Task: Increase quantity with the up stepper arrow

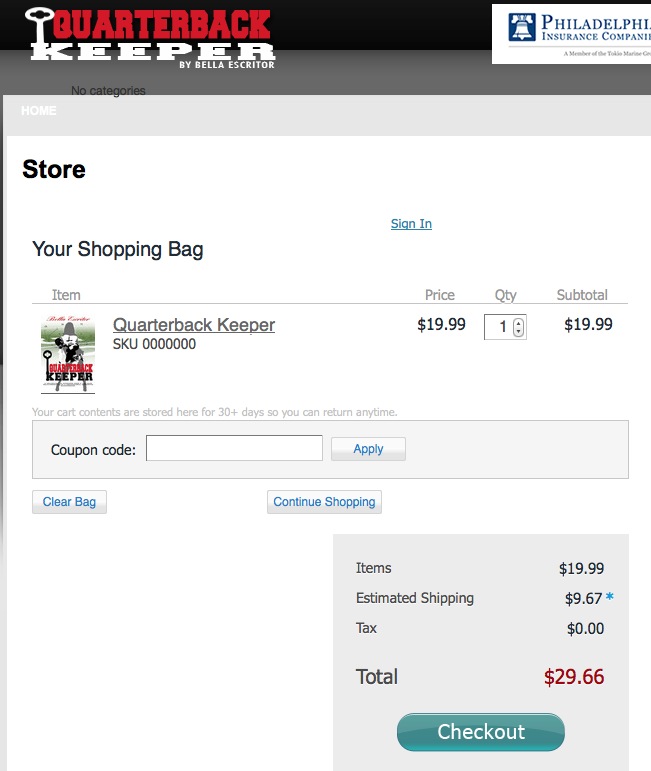Action: (x=518, y=323)
